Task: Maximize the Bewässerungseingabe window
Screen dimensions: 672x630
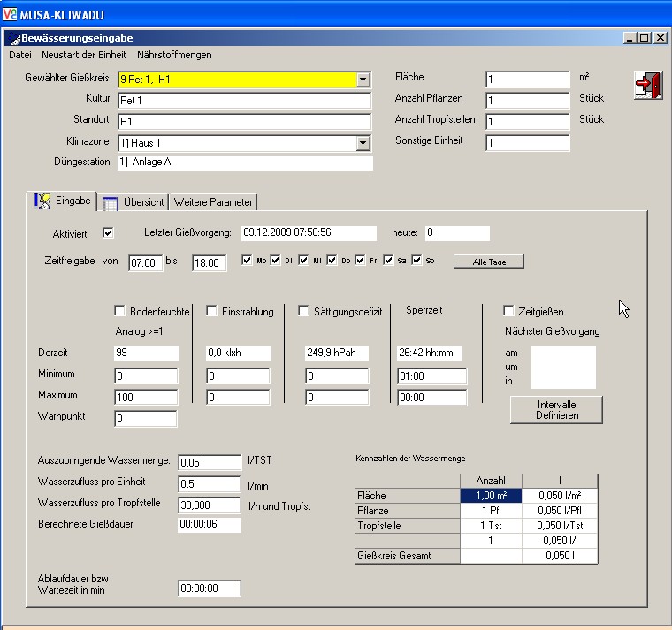Action: 645,38
